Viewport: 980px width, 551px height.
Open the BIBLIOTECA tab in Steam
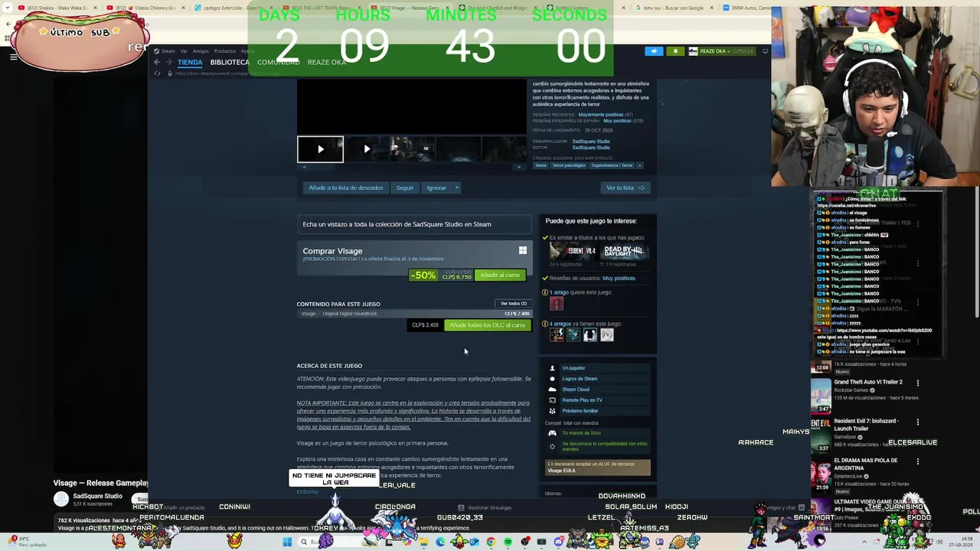point(230,62)
